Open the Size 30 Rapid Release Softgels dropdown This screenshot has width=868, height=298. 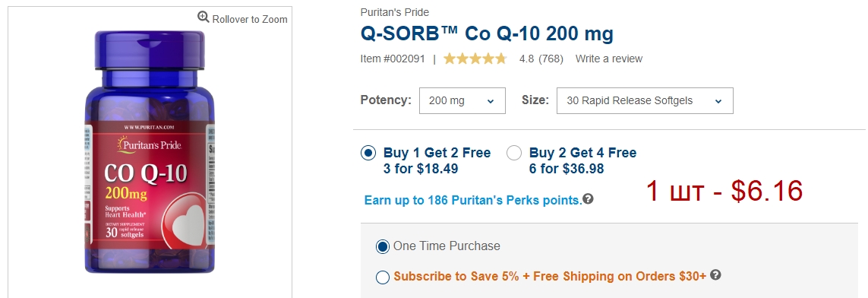tap(645, 101)
